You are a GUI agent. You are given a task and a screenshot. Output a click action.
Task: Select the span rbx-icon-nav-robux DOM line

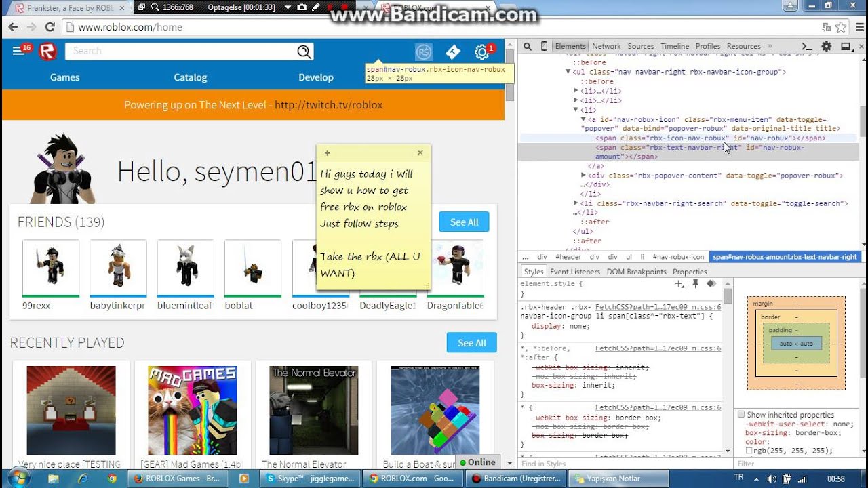coord(711,138)
